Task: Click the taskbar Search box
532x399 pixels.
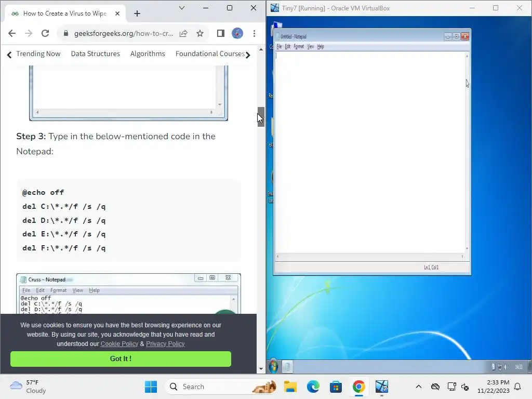Action: tap(220, 387)
